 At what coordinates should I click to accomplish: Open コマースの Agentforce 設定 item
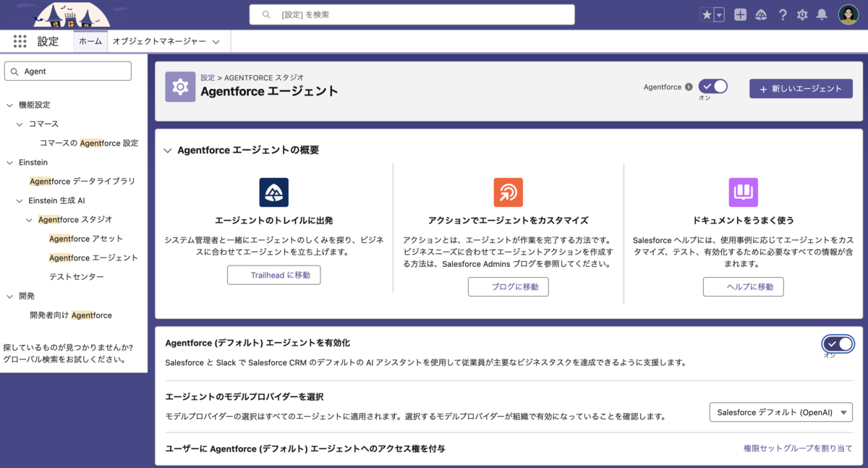point(89,143)
